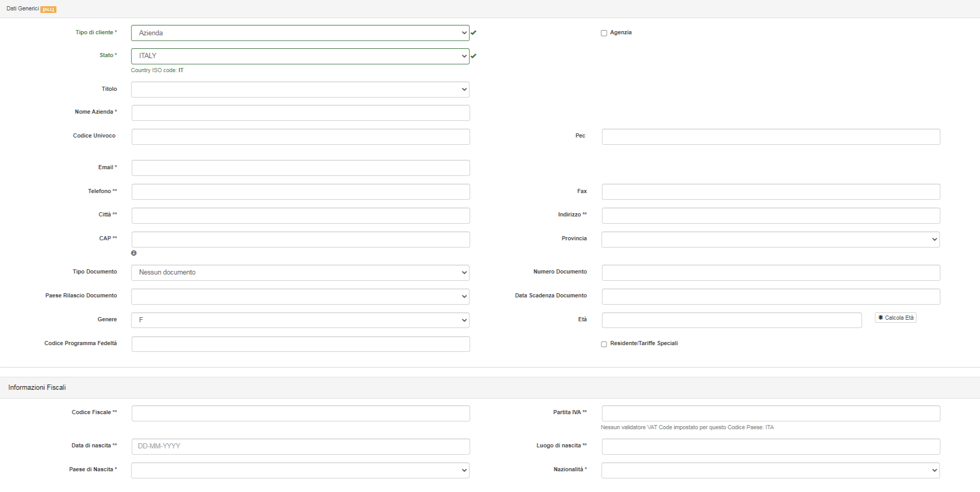Screen dimensions: 980x492
Task: Click the info icon below CAP field
Action: [134, 253]
